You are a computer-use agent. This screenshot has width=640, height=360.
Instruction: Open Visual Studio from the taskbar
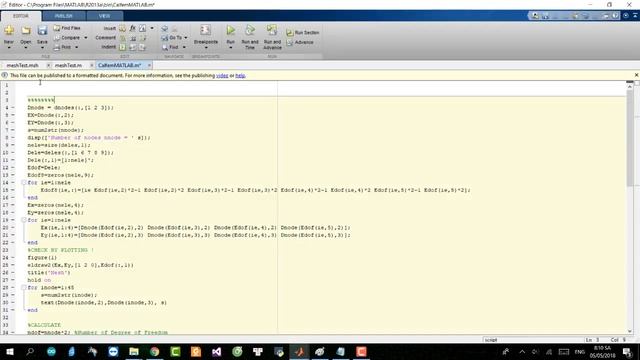(216, 351)
